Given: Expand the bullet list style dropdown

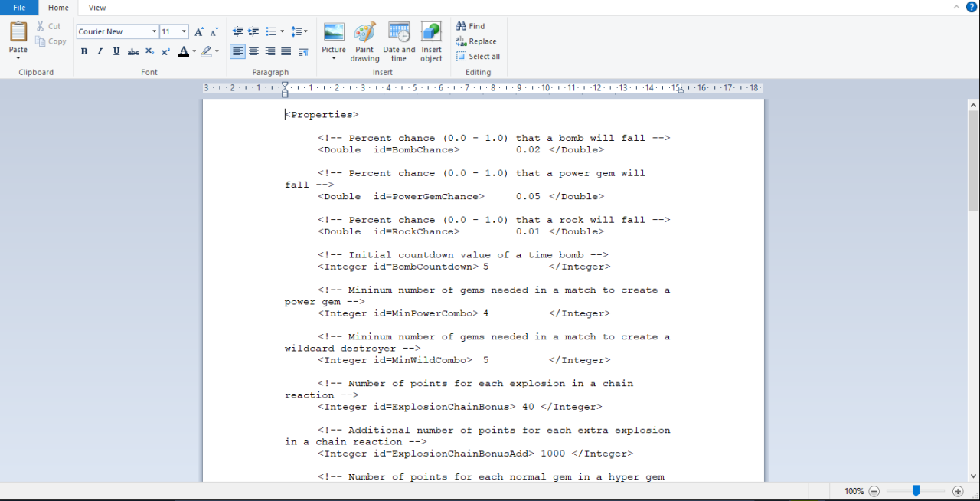Looking at the screenshot, I should pyautogui.click(x=282, y=31).
